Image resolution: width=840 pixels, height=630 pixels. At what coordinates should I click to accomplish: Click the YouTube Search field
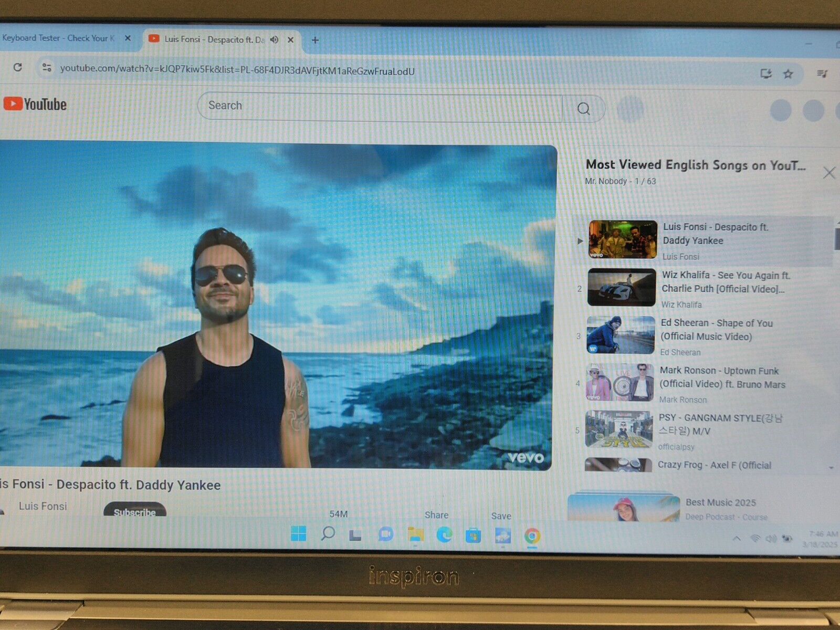click(x=380, y=107)
